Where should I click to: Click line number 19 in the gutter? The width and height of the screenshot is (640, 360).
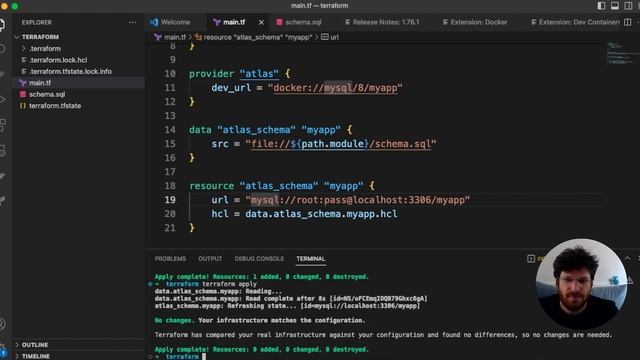point(170,200)
